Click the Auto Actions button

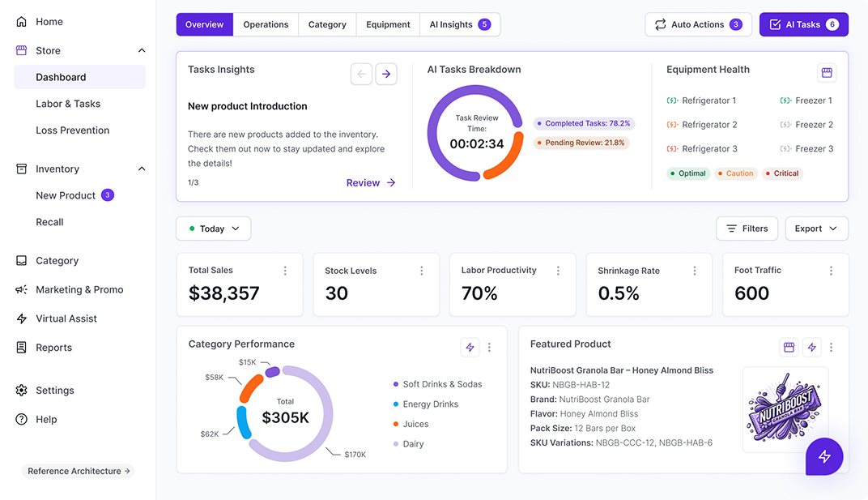(x=698, y=24)
